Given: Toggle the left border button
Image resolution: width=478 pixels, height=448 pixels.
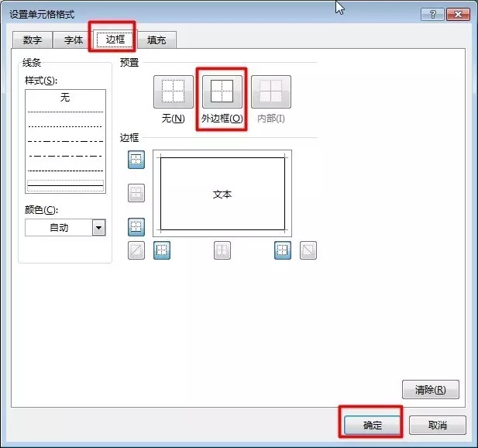Looking at the screenshot, I should click(162, 250).
